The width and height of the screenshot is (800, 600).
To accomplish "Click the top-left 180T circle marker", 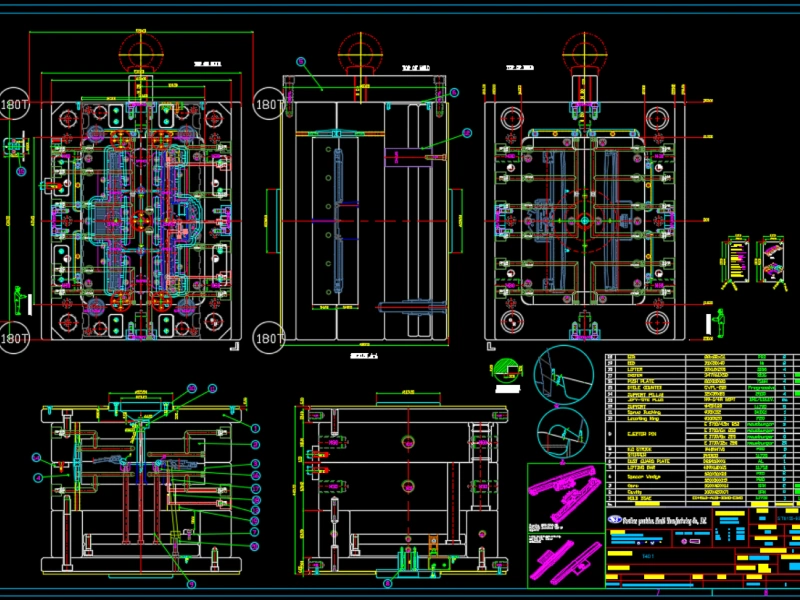I will [14, 103].
